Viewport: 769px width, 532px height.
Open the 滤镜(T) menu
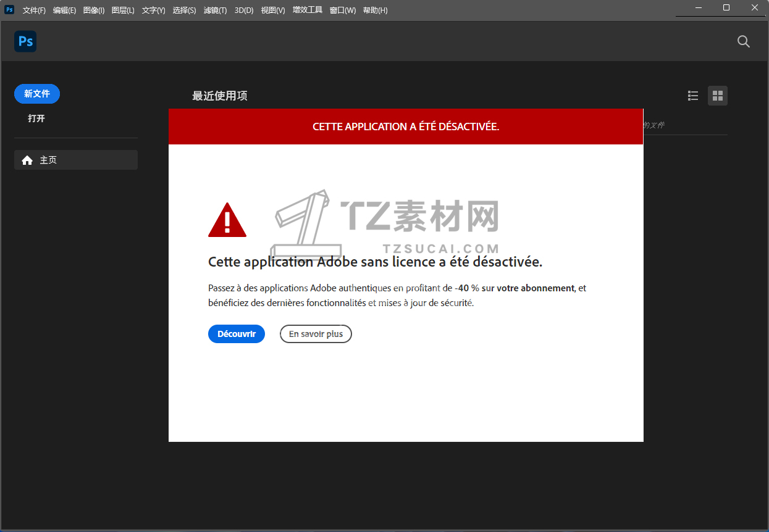215,10
